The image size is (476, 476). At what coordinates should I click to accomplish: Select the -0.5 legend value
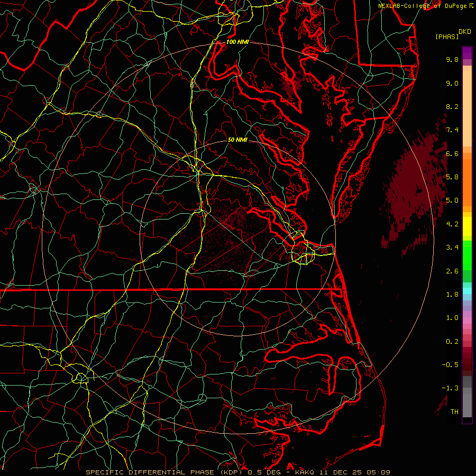[x=450, y=365]
